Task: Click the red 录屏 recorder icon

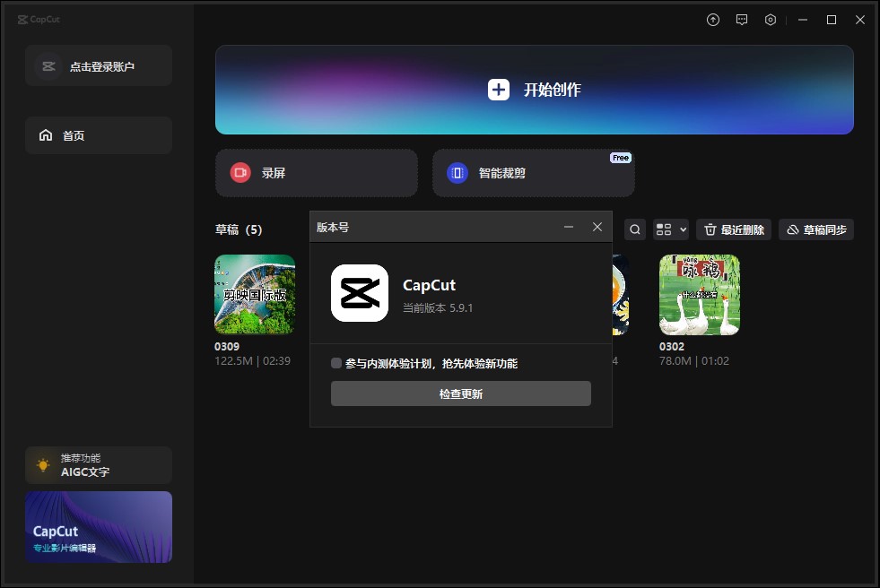Action: [x=240, y=173]
